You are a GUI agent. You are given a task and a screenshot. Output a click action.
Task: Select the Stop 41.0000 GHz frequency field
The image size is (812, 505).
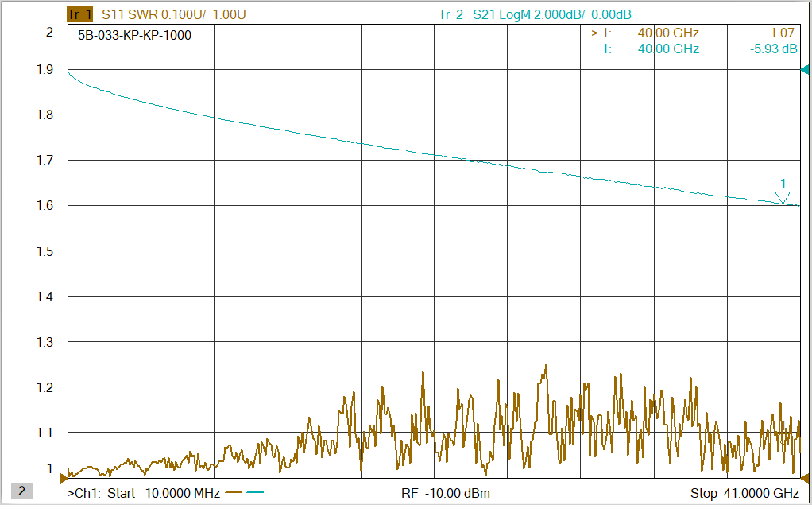[x=744, y=493]
